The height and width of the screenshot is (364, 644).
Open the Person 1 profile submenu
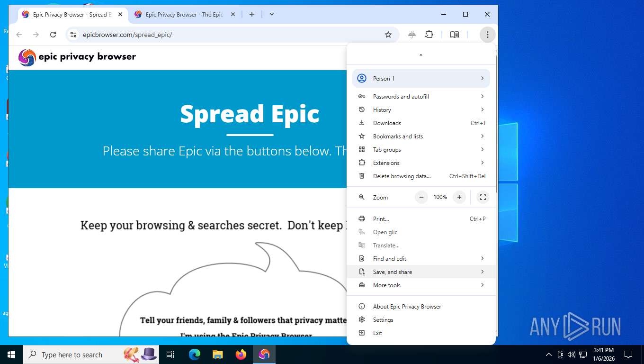pyautogui.click(x=421, y=78)
